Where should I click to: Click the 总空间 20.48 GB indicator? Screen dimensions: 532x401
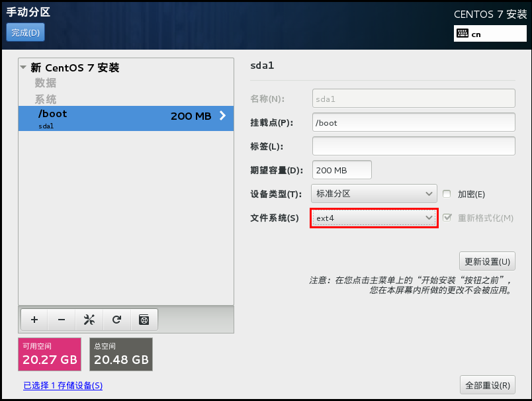pos(121,354)
